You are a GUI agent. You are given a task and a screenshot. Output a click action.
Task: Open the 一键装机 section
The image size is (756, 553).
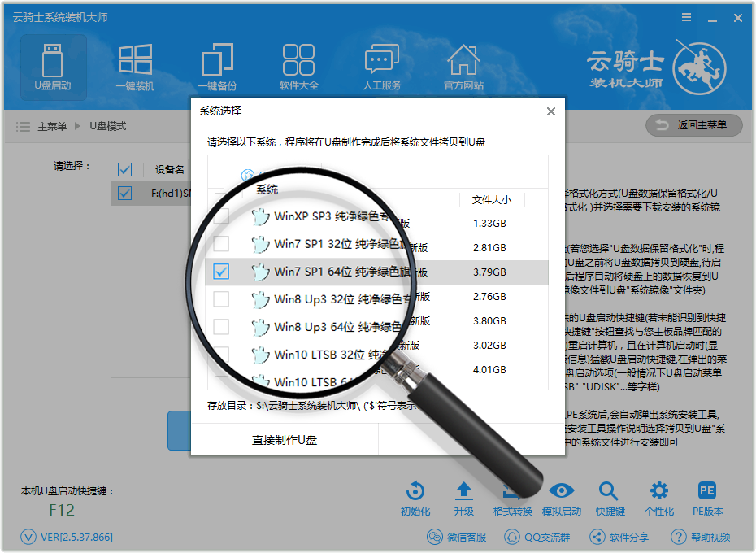pyautogui.click(x=136, y=67)
